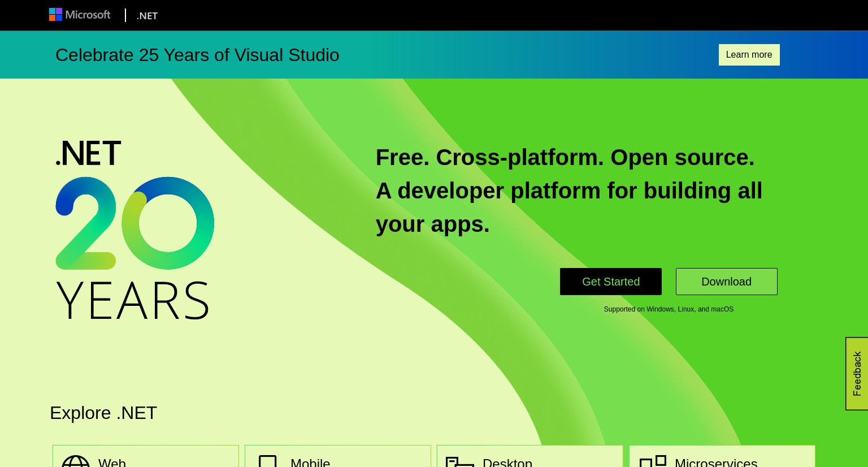Viewport: 868px width, 467px height.
Task: Click Learn more about Visual Studio anniversary
Action: pos(749,55)
